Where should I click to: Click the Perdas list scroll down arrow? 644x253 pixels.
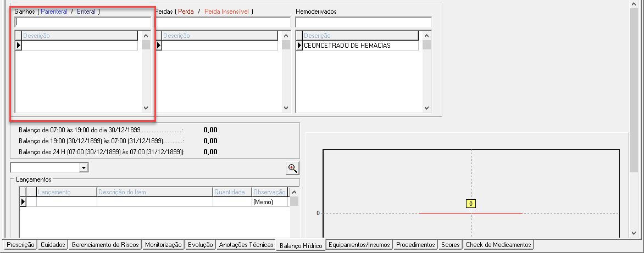click(x=286, y=108)
